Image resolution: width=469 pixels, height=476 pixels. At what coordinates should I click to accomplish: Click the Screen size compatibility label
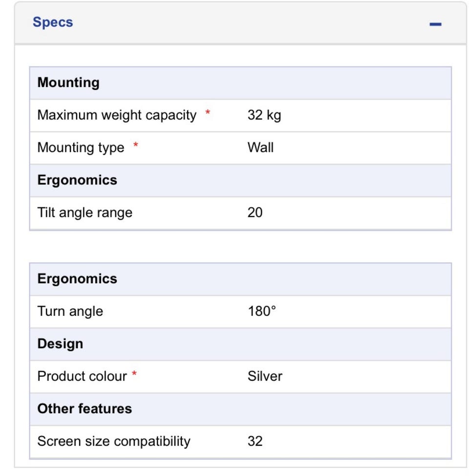113,441
